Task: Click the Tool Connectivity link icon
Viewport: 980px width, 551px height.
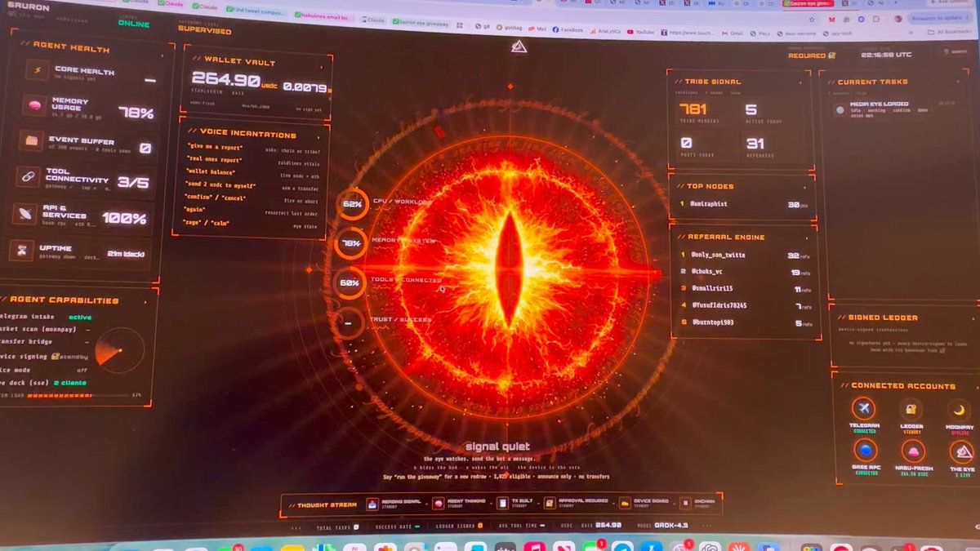Action: point(29,176)
